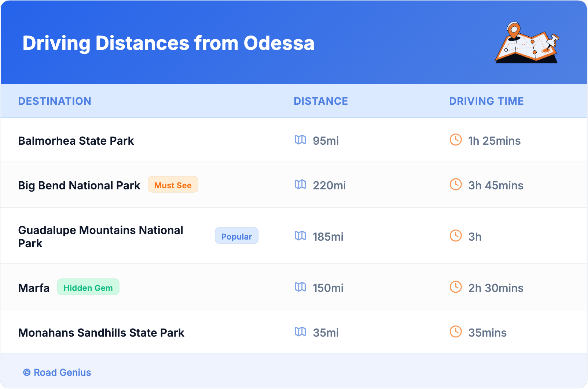Screen dimensions: 588x389
Task: Click the clock icon beside 1h 25mins
Action: (456, 140)
